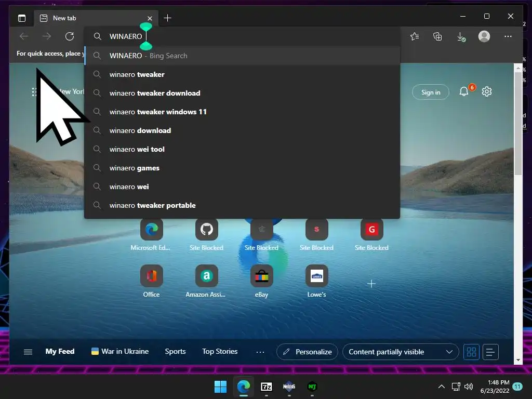Select suggestion winaero tweaker windows 11
532x399 pixels.
point(242,112)
